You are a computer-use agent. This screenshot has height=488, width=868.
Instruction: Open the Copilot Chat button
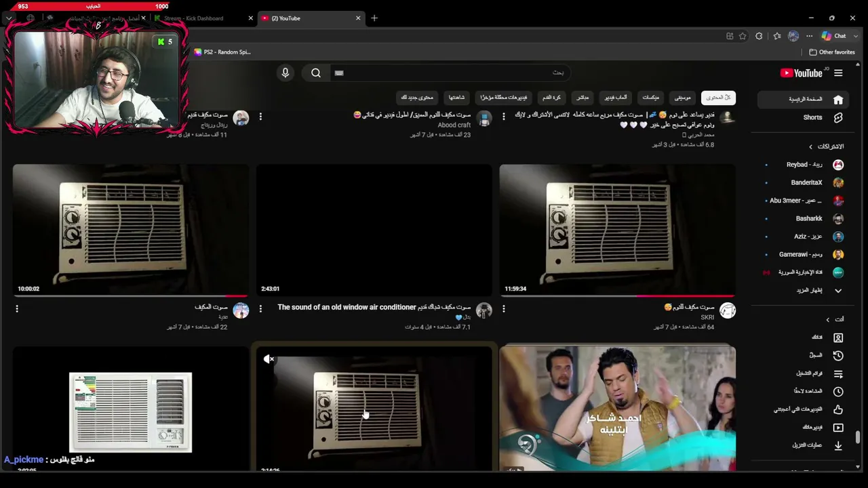tap(834, 36)
